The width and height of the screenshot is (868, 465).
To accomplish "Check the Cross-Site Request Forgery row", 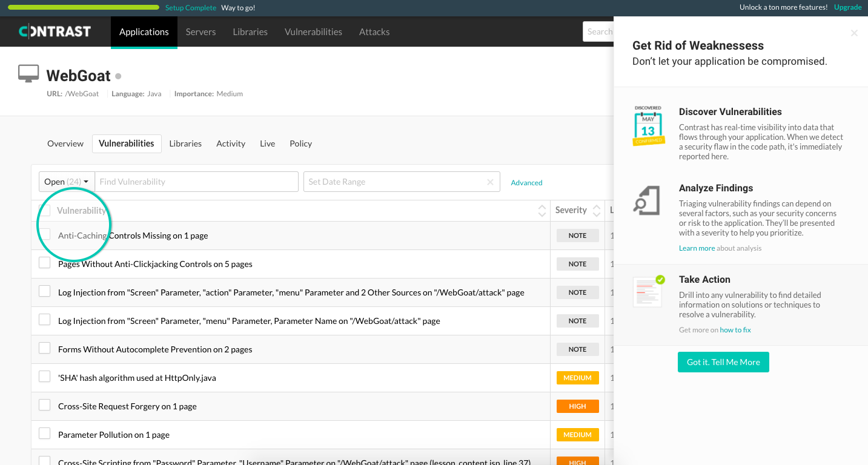I will coord(45,405).
